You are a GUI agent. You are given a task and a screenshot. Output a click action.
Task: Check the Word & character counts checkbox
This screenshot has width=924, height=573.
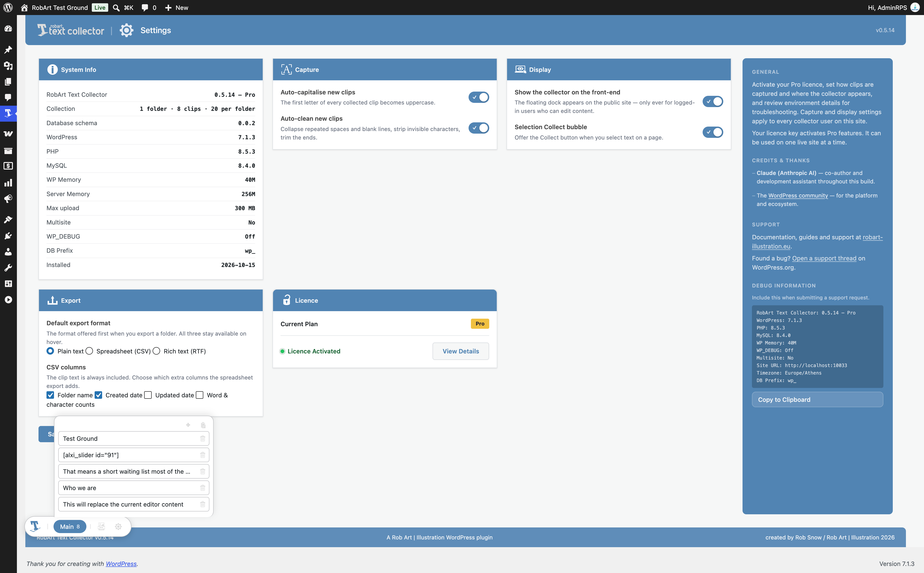click(x=200, y=395)
